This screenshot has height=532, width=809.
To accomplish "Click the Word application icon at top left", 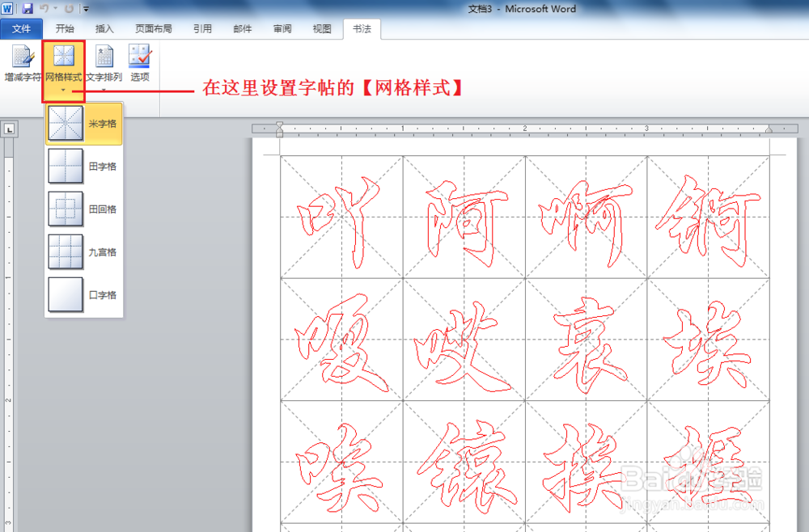I will pyautogui.click(x=7, y=8).
